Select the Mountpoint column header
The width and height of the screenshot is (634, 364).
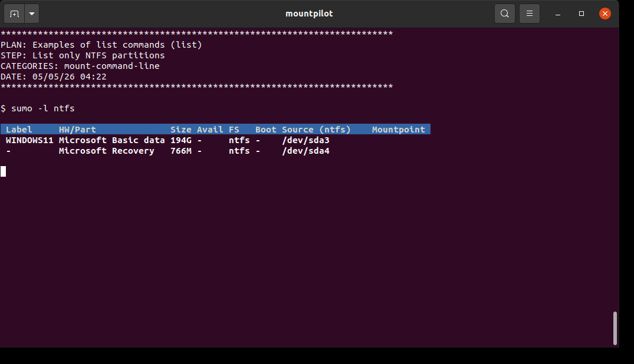398,129
